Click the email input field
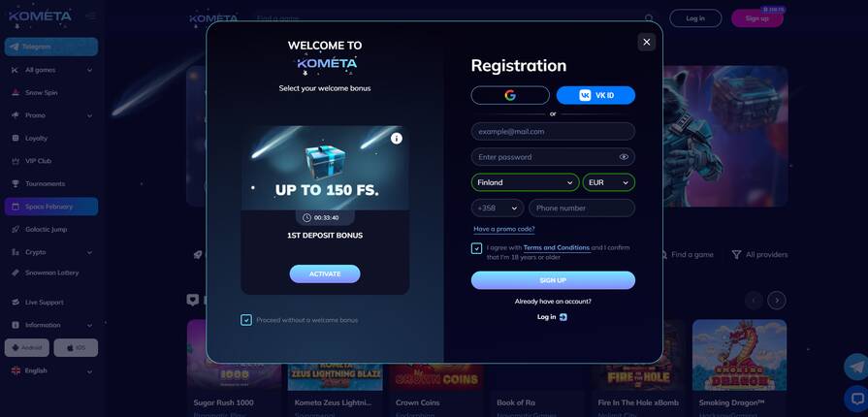 click(x=553, y=131)
